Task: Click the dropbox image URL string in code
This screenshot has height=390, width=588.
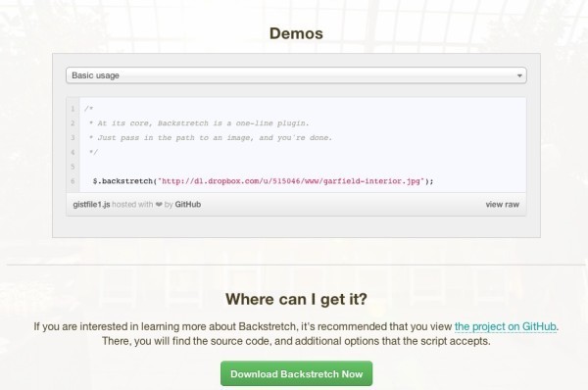Action: pyautogui.click(x=291, y=181)
